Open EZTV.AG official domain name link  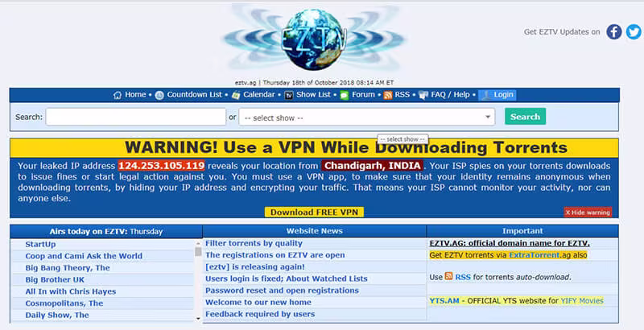pos(510,243)
